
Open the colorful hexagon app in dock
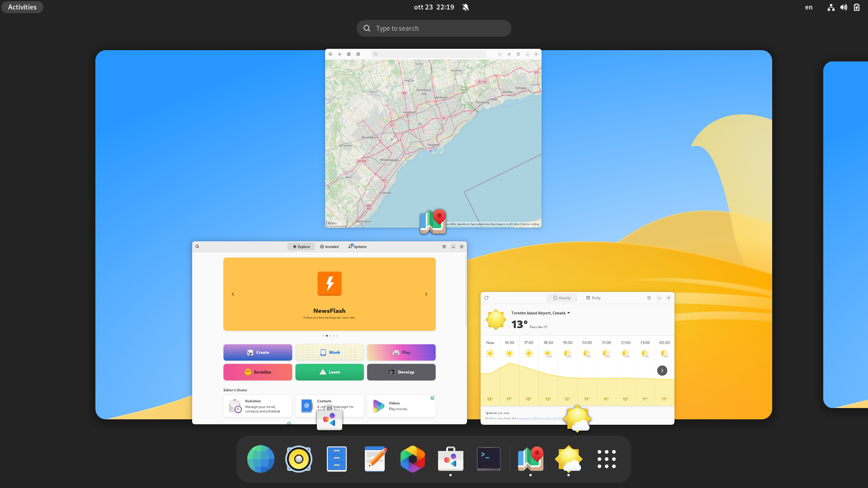[x=413, y=459]
